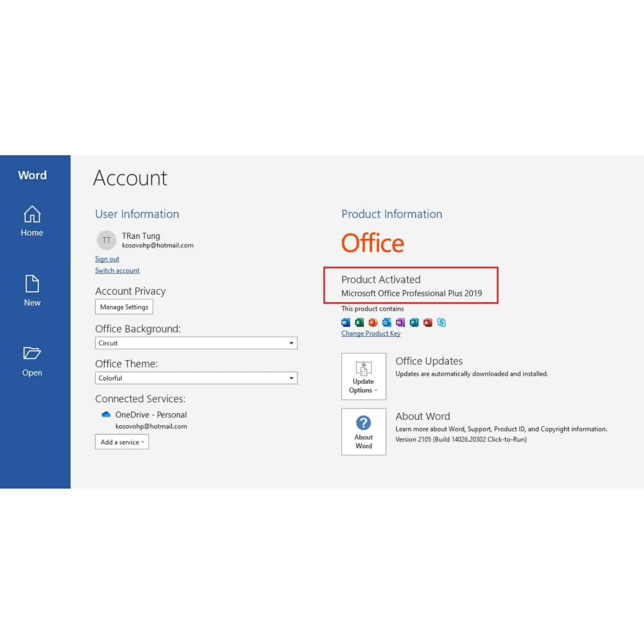
Task: Click the Office Updates heading
Action: tap(429, 361)
